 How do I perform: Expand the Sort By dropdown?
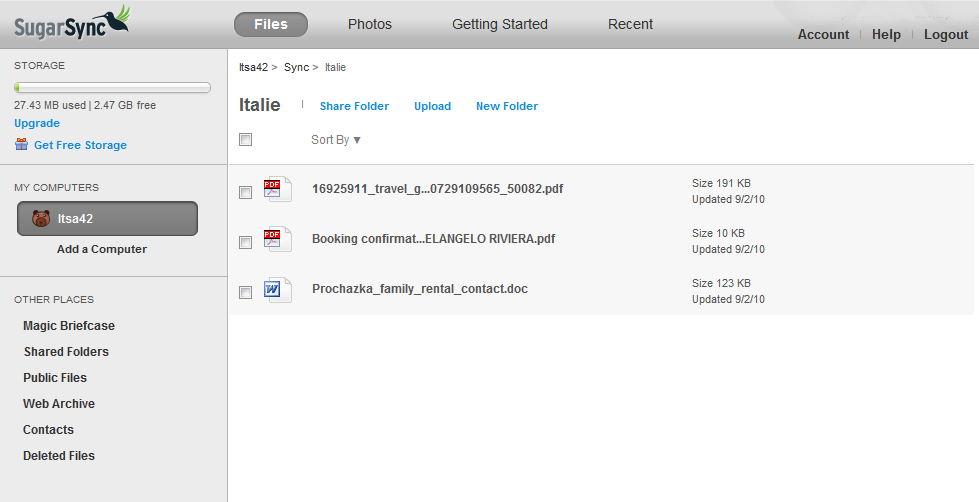tap(336, 140)
